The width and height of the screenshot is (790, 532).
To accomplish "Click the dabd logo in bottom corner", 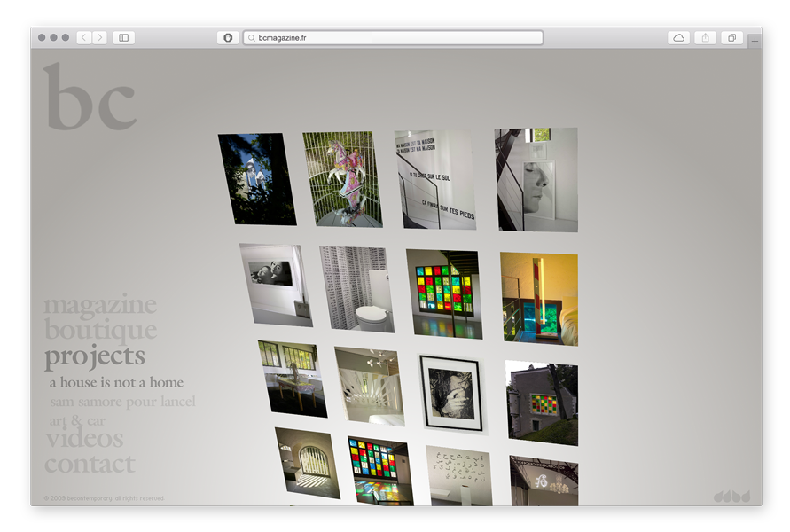I will pos(731,497).
